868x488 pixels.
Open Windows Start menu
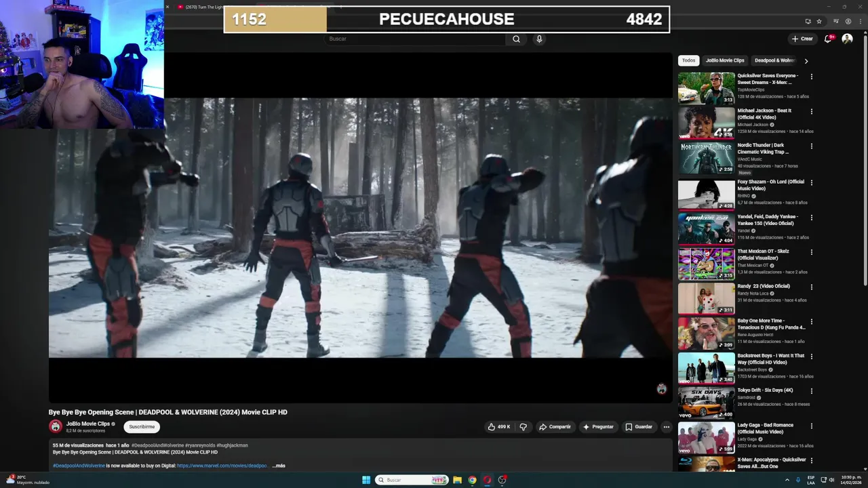[x=366, y=480]
